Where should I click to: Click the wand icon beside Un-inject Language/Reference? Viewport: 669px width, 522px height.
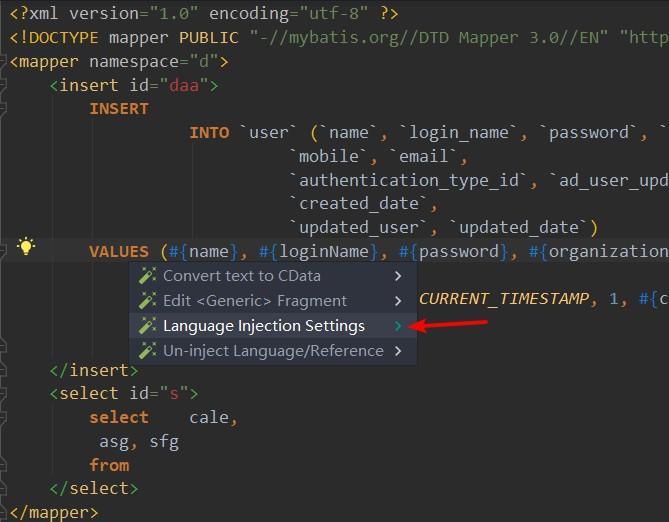[147, 351]
